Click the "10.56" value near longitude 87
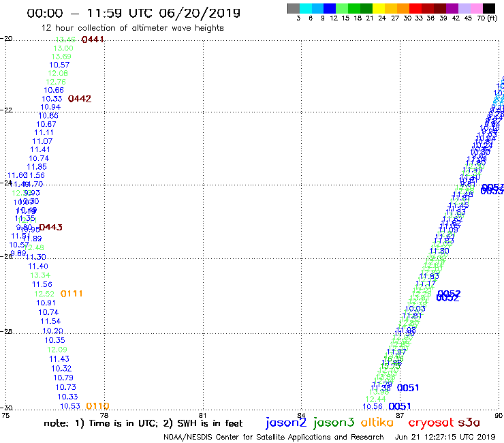 (x=373, y=407)
